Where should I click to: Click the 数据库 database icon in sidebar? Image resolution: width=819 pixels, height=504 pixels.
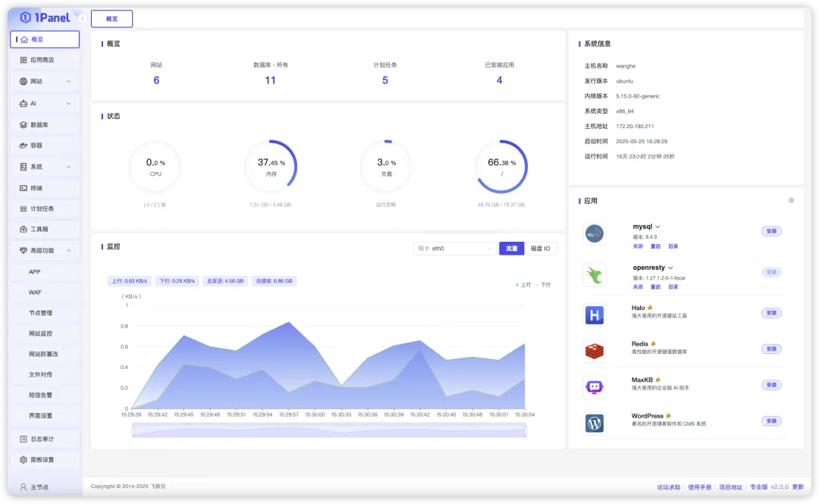[x=24, y=124]
